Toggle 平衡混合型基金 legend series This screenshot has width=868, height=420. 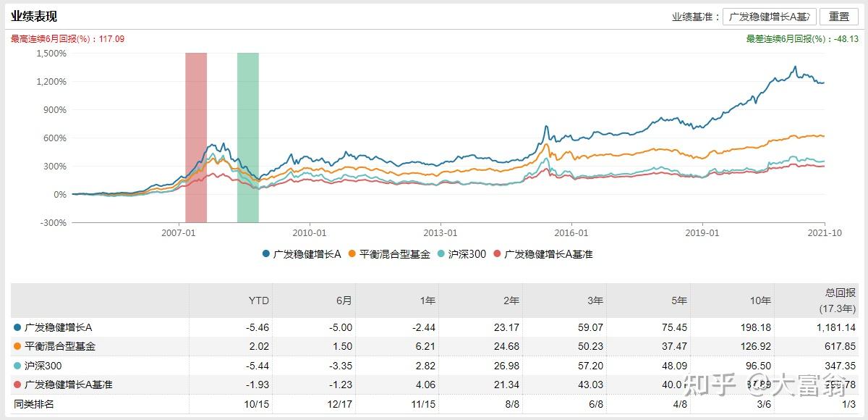(389, 254)
